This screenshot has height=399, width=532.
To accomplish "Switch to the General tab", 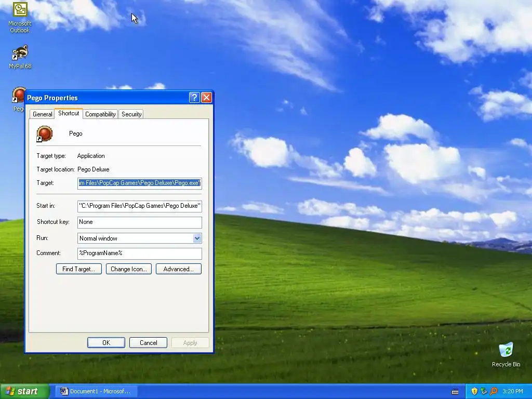I will tap(43, 114).
